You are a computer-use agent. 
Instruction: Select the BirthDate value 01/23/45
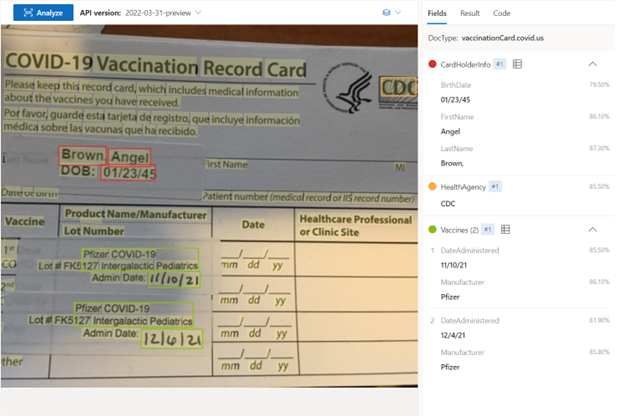coord(455,100)
